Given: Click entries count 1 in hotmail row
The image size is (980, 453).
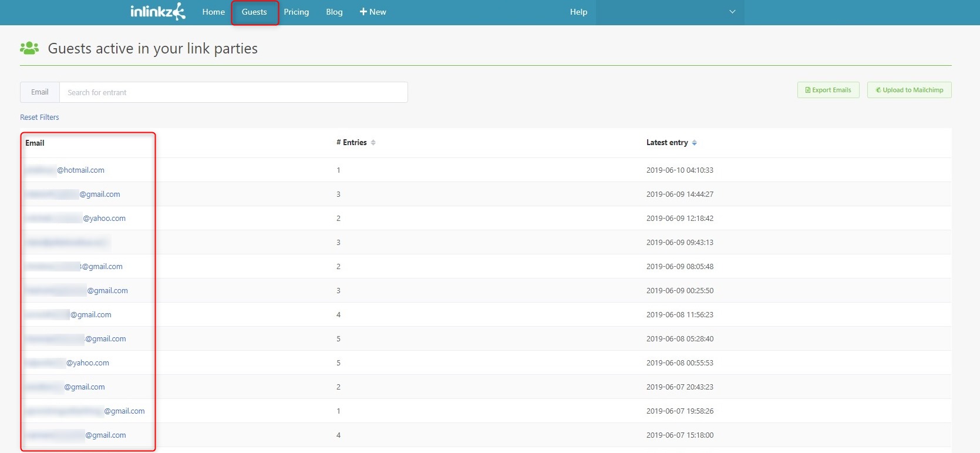Looking at the screenshot, I should (x=338, y=170).
